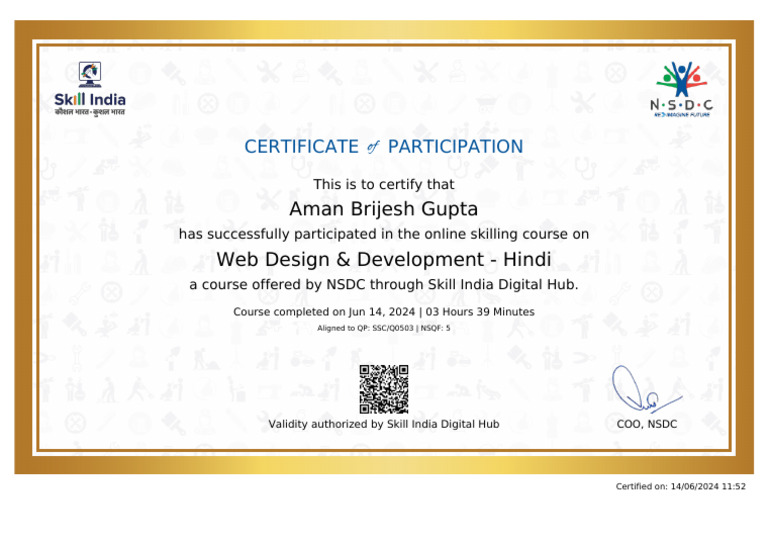
Task: Click the course title Web Design & Development - Hindi
Action: [x=384, y=259]
